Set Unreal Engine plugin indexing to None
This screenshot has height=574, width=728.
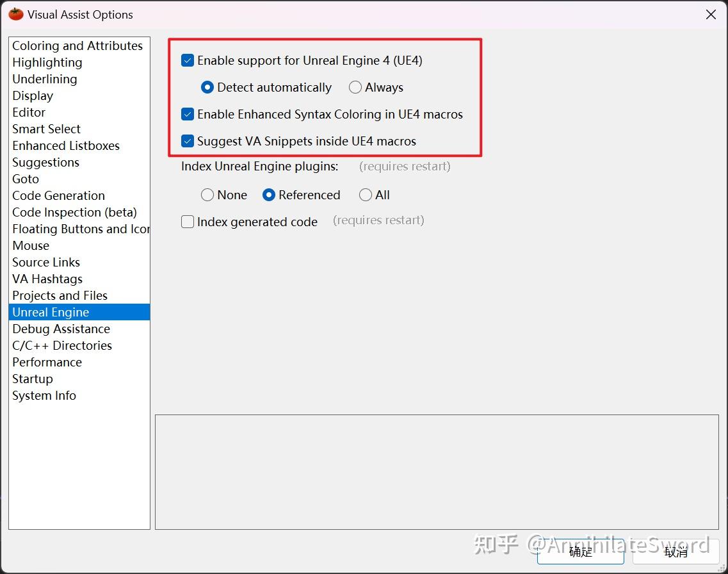tap(207, 195)
